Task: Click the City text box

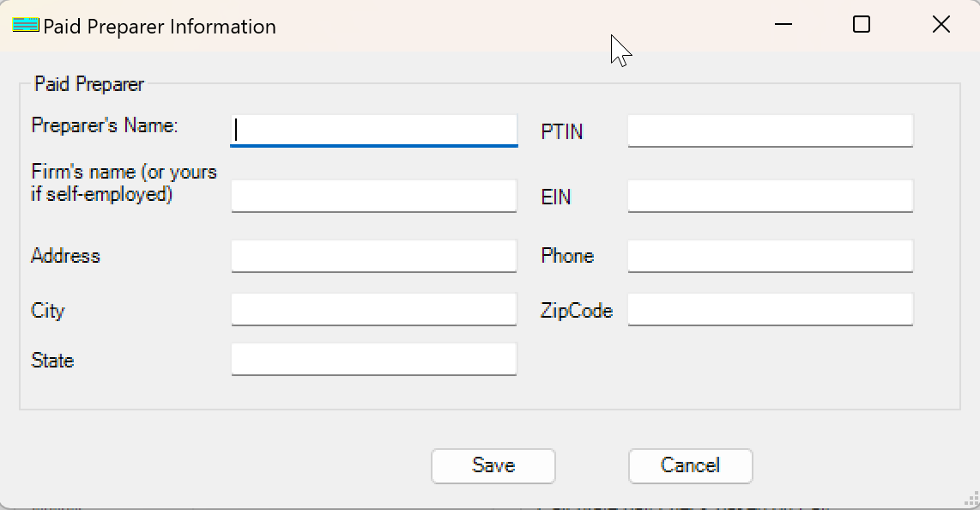Action: pyautogui.click(x=374, y=309)
